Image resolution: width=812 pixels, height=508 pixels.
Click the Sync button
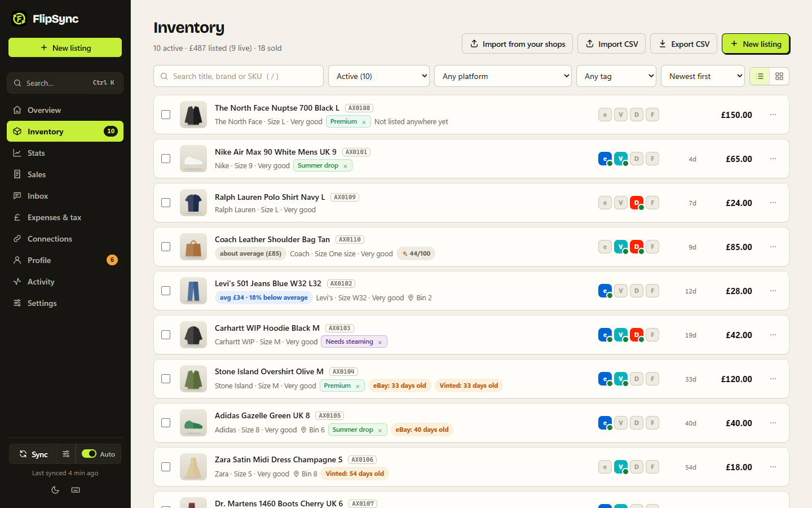pos(34,454)
